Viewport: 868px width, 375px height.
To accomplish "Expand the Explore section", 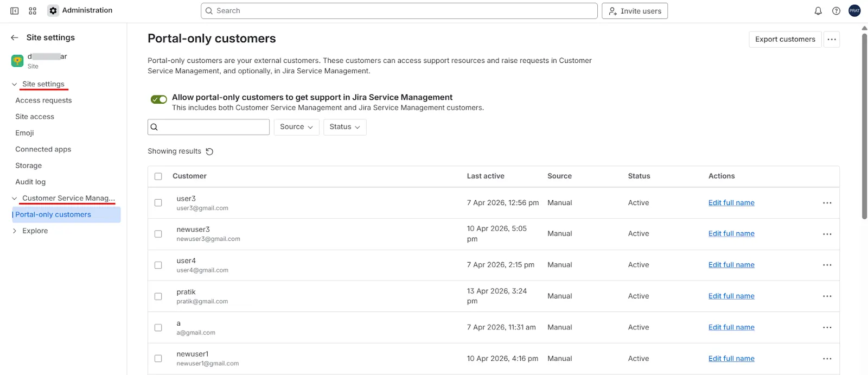I will [14, 231].
